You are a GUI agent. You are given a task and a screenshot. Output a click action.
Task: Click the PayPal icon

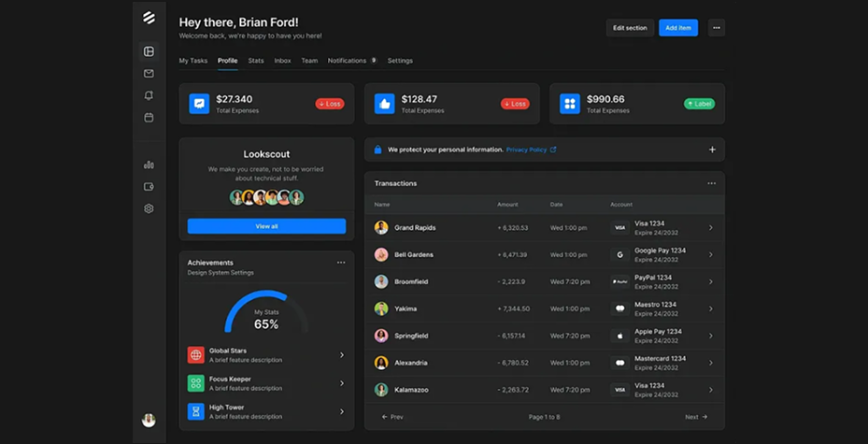pyautogui.click(x=620, y=281)
